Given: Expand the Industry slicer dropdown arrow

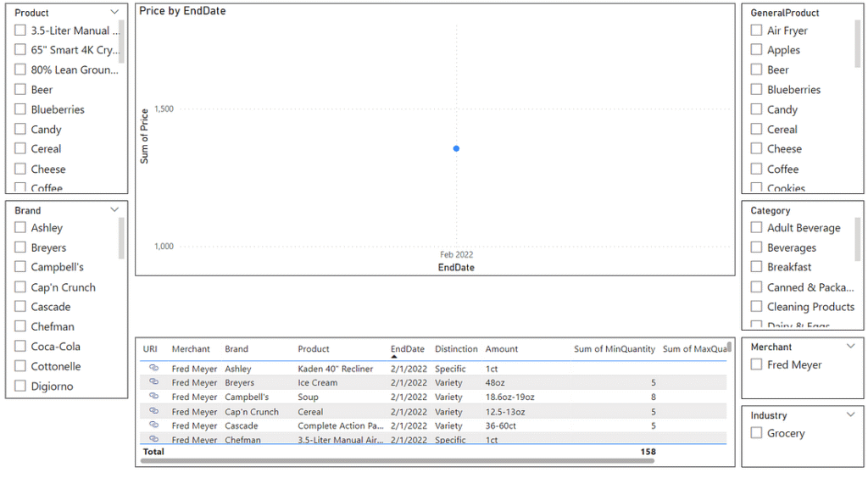Looking at the screenshot, I should click(851, 414).
